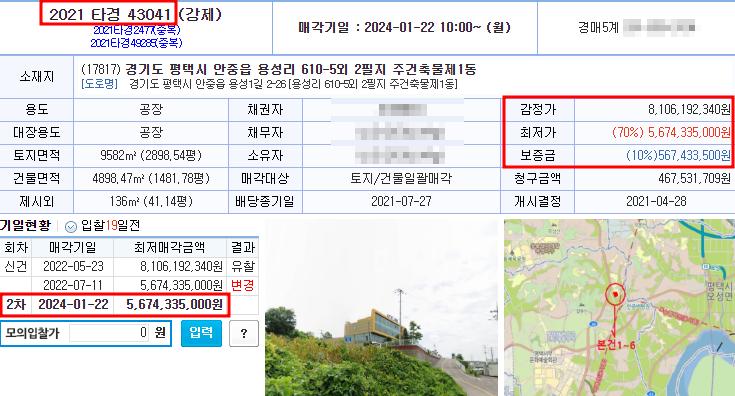
Task: Click the 매각기일 column header in schedule table
Action: [73, 247]
